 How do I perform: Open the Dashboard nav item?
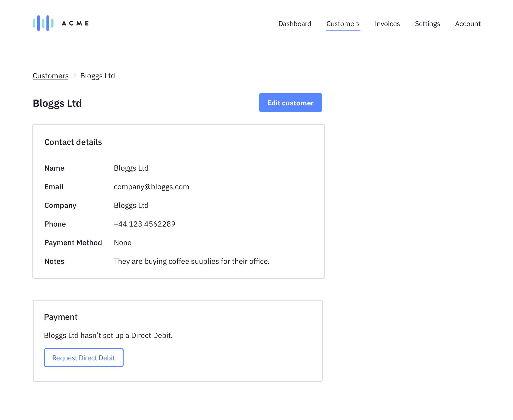tap(295, 24)
